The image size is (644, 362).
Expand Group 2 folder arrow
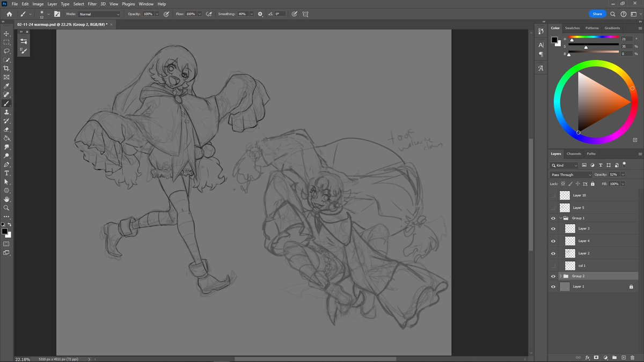point(561,276)
